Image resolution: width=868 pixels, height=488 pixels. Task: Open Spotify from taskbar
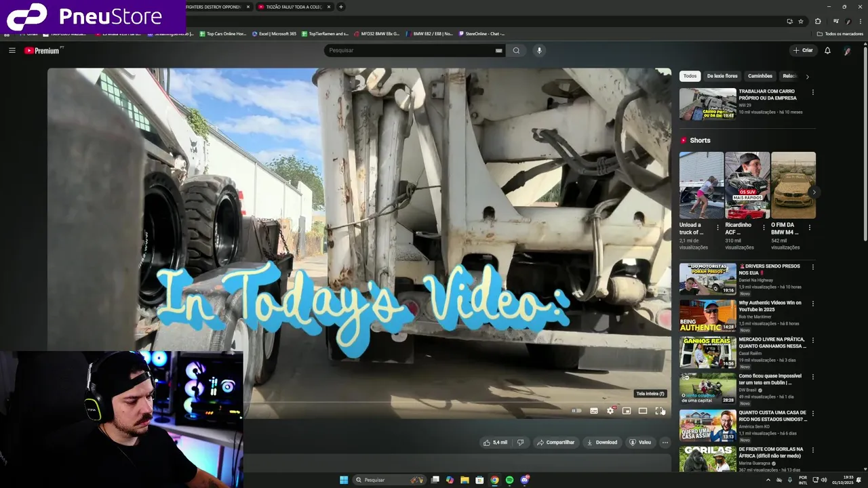pos(509,480)
